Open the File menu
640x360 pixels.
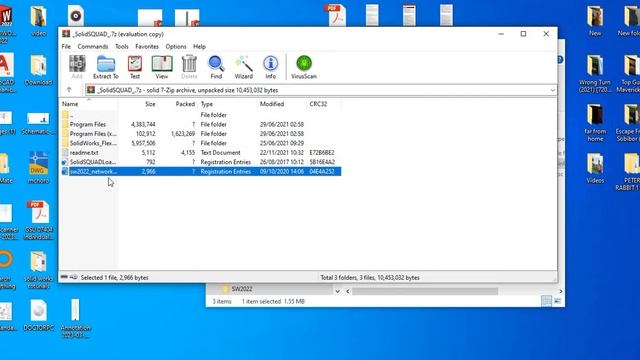pos(66,47)
